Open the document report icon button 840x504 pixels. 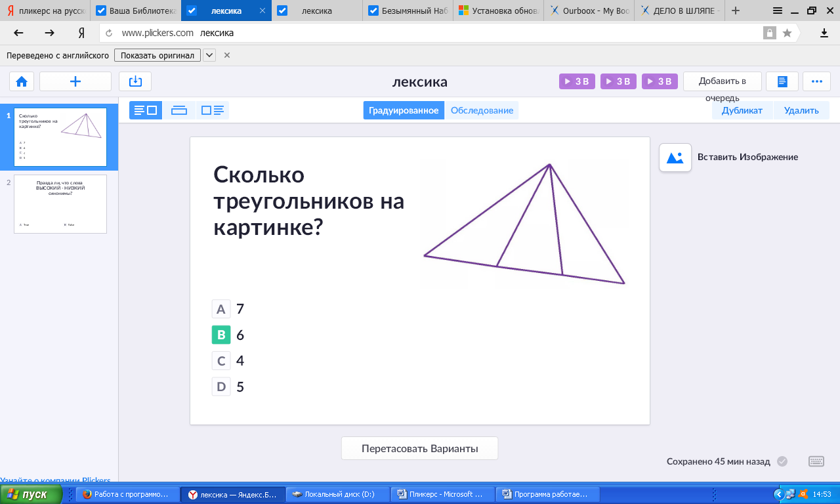click(782, 81)
